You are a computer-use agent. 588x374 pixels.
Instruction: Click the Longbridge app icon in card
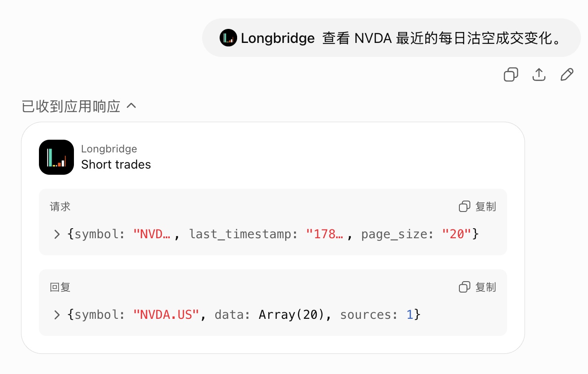[56, 157]
